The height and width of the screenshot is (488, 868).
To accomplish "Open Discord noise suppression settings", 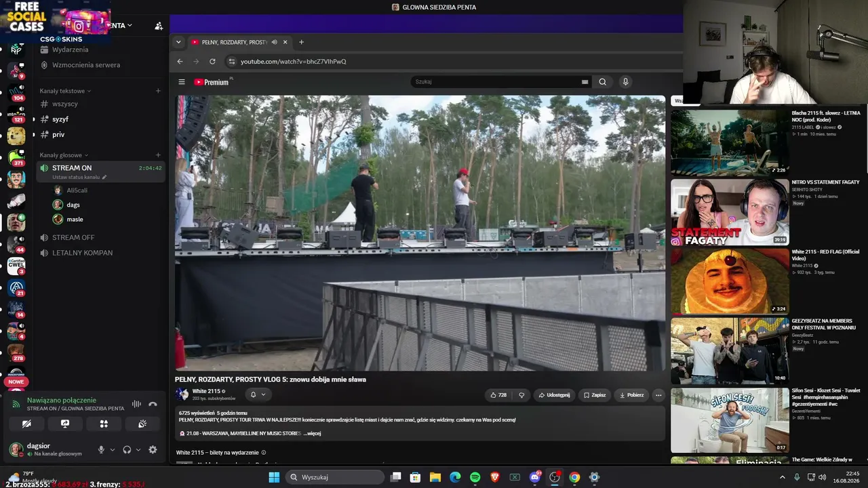I will click(136, 405).
